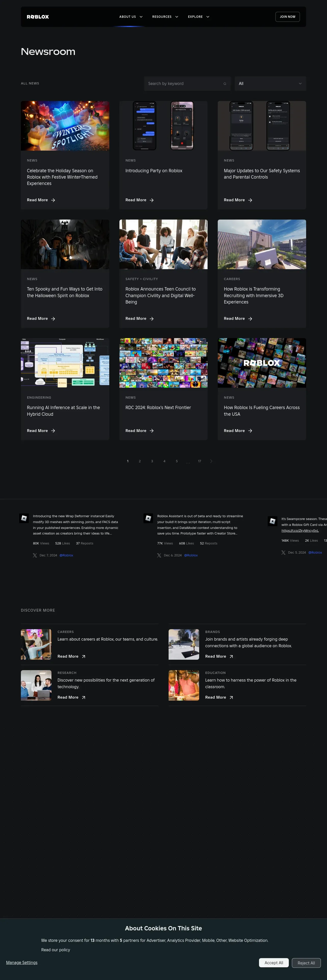Expand About Us chevron arrow
Image resolution: width=327 pixels, height=980 pixels.
[x=141, y=17]
